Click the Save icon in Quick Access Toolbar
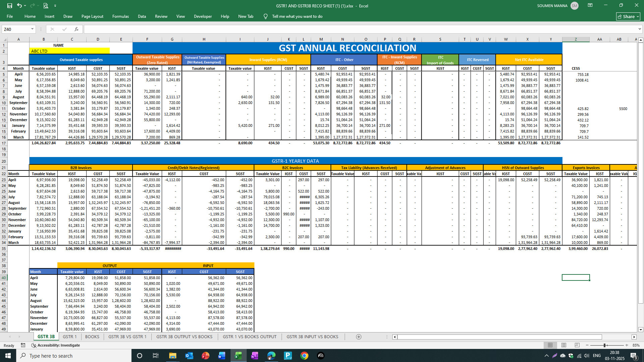Viewport: 644px width, 362px height. [x=9, y=6]
